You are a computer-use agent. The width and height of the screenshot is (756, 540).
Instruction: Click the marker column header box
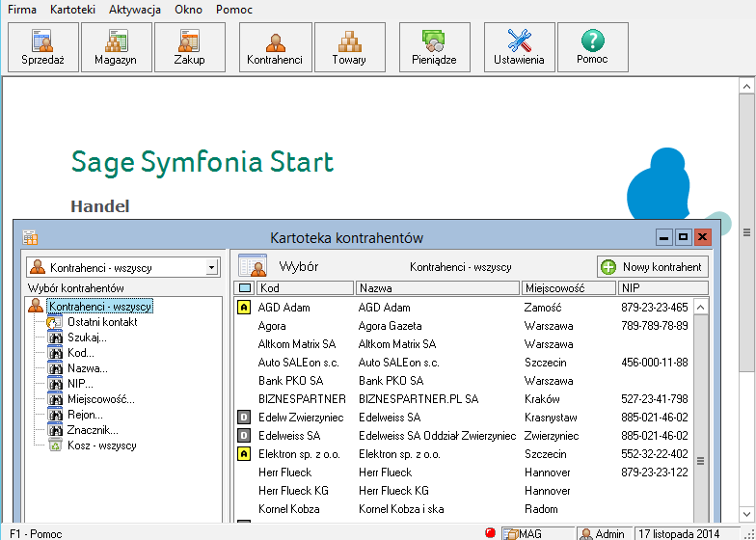point(245,287)
